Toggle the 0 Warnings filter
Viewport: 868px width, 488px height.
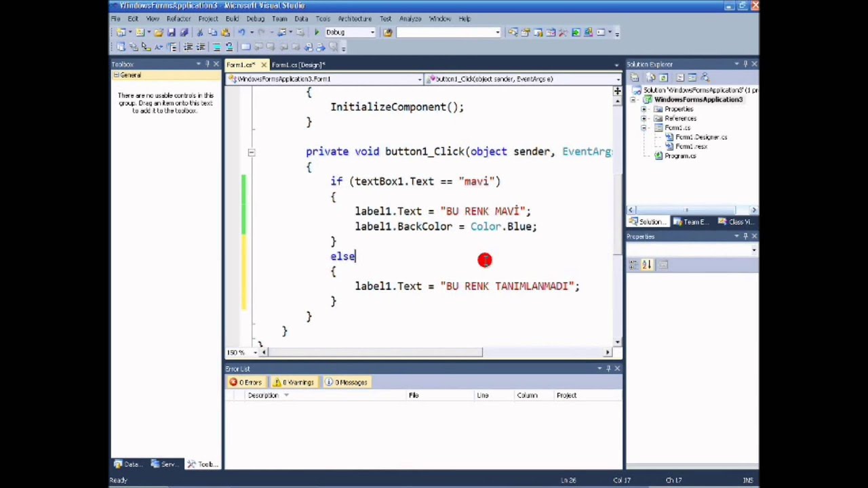click(295, 382)
